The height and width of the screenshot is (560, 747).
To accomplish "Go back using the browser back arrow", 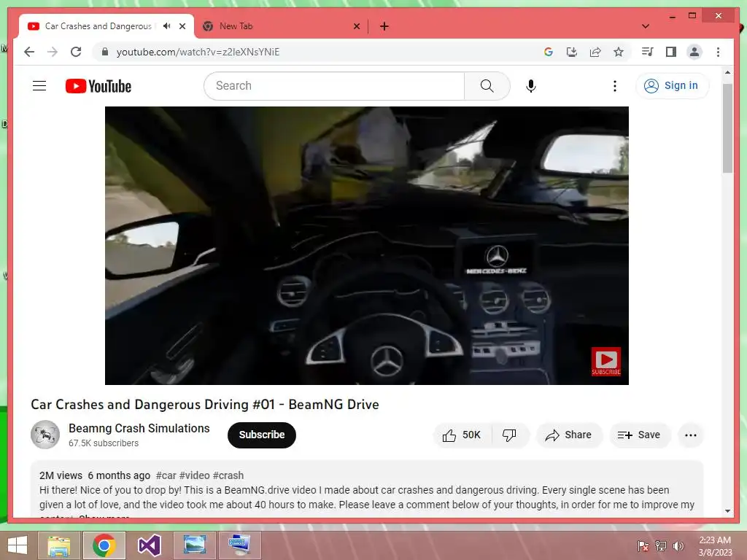I will 29,52.
